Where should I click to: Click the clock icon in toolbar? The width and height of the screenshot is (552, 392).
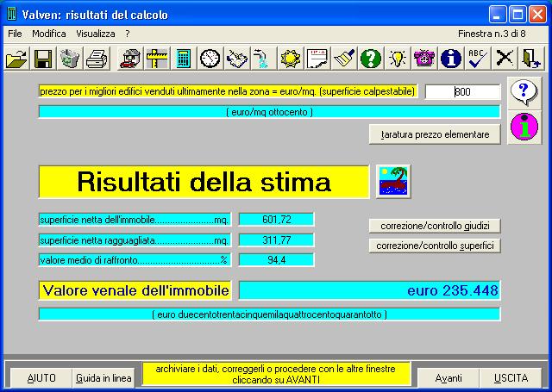210,59
